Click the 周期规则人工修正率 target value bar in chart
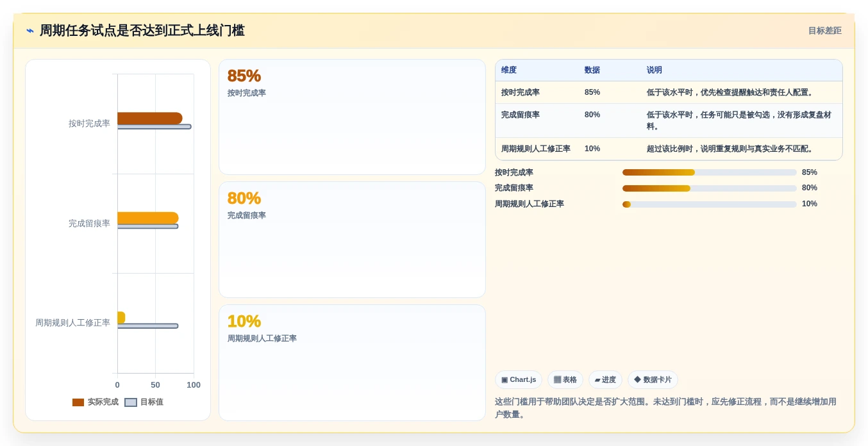This screenshot has width=868, height=446. [148, 326]
